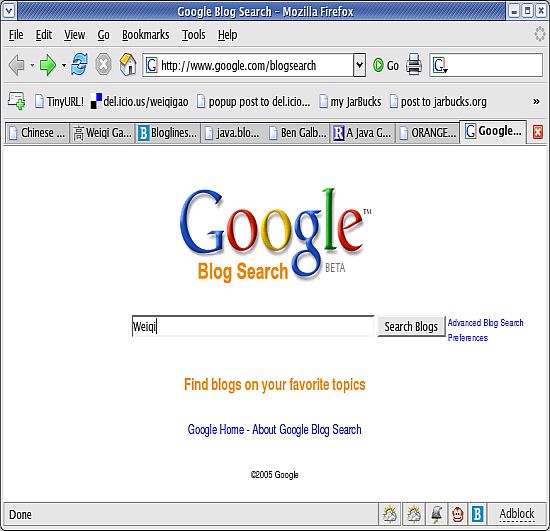This screenshot has width=550, height=531.
Task: Go to the Home page icon
Action: (128, 65)
